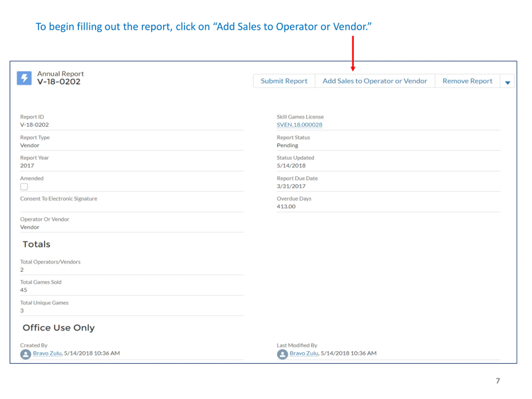Click the Office Use Only section heading
532x399 pixels.
point(58,328)
